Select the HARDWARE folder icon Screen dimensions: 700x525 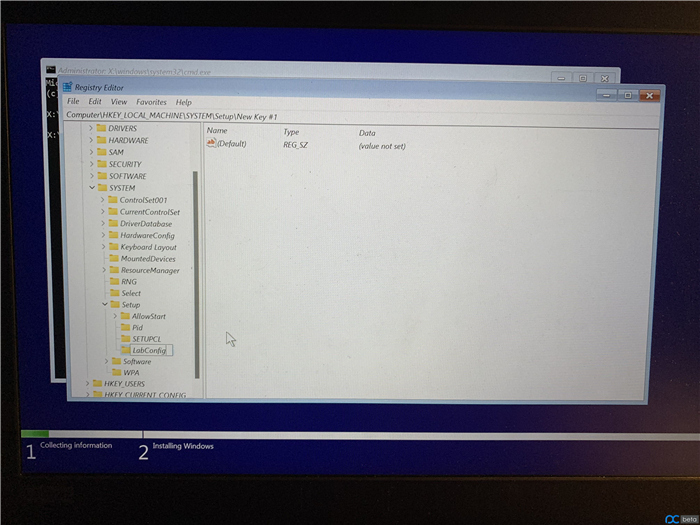tap(101, 140)
